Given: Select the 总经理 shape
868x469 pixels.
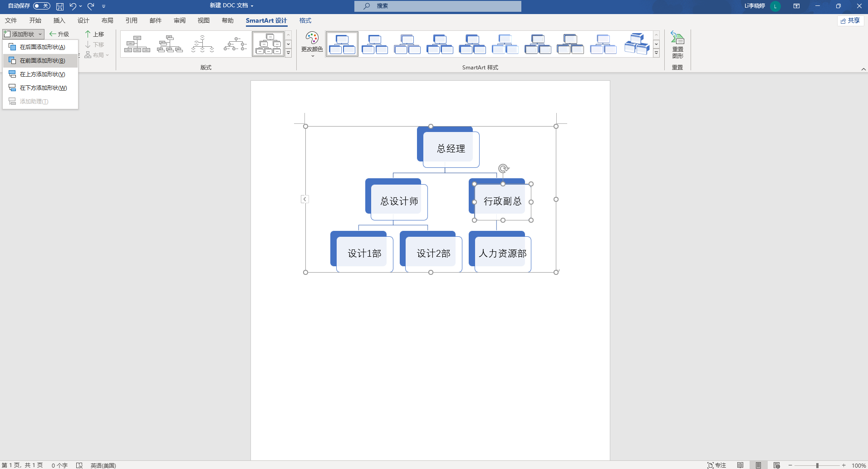Looking at the screenshot, I should 451,149.
